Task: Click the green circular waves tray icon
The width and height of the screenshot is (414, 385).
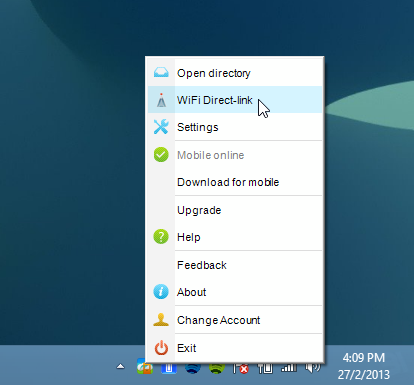Action: point(217,368)
